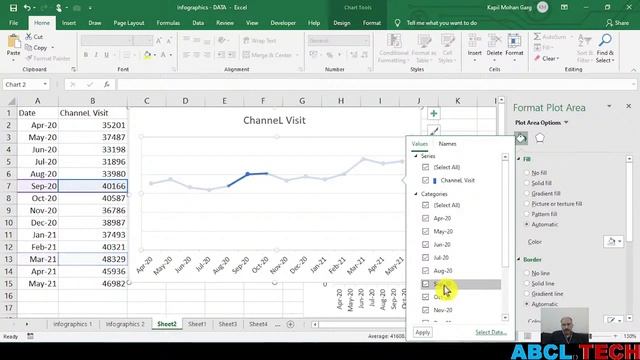Click the ChanneL Visit chart title
640x360 pixels.
274,120
